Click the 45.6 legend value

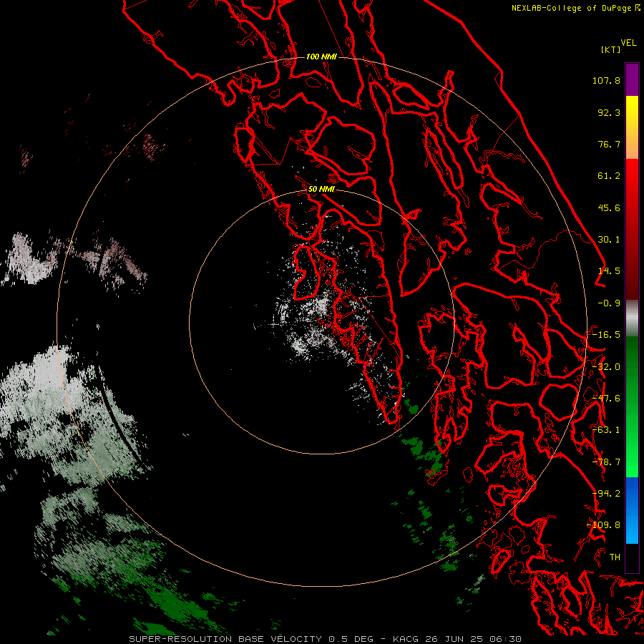[x=609, y=208]
